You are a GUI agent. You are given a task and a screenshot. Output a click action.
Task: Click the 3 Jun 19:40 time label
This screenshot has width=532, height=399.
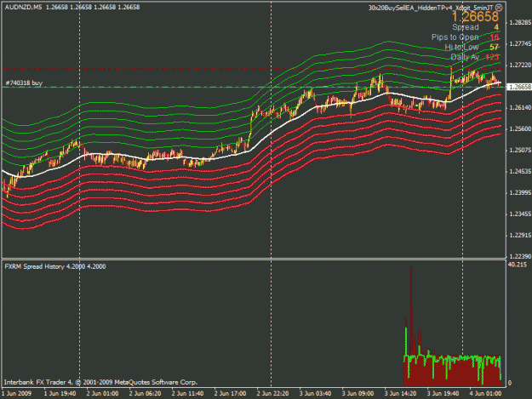click(x=443, y=394)
